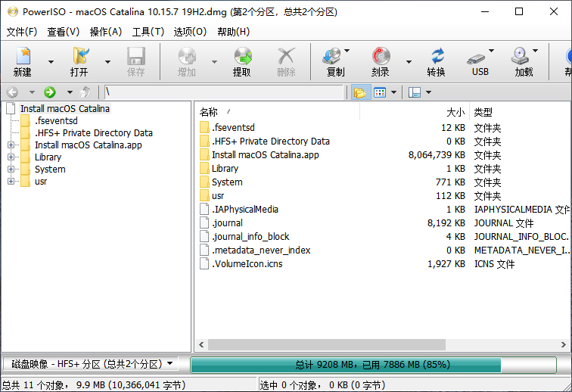Viewport: 572px width, 392px height.
Task: Click the 新建 (New) toolbar icon
Action: click(x=23, y=61)
